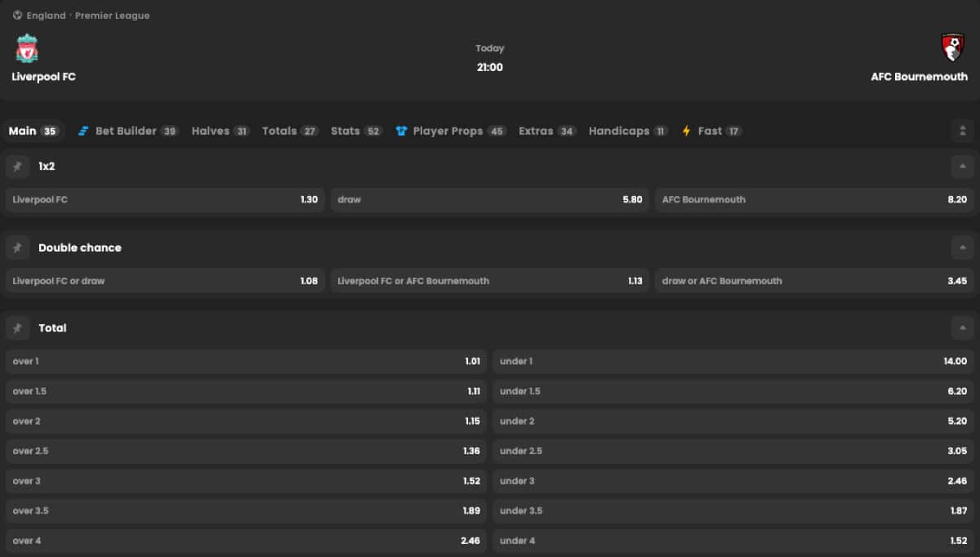Pin the Double chance market
Viewport: 980px width, 557px height.
click(x=17, y=247)
